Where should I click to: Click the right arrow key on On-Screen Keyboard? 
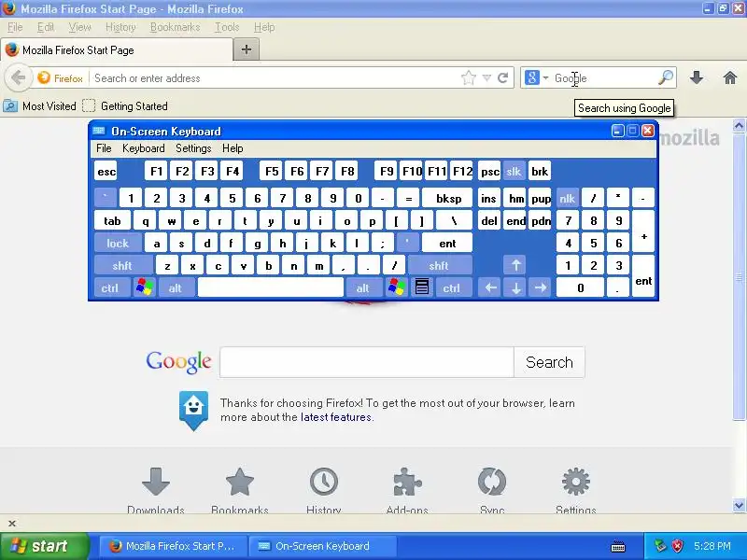point(541,287)
